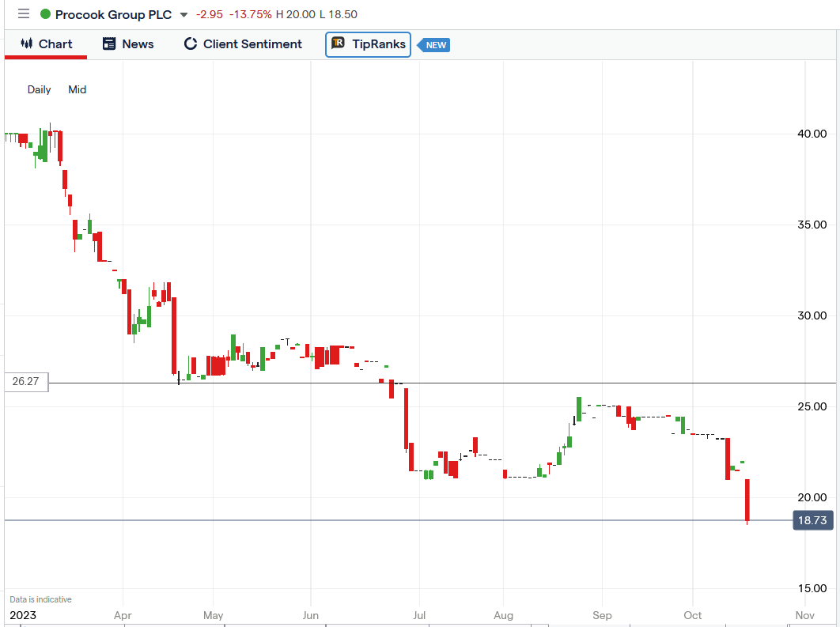This screenshot has height=627, width=840.
Task: Expand the Procook Group PLC dropdown arrow
Action: pos(184,14)
